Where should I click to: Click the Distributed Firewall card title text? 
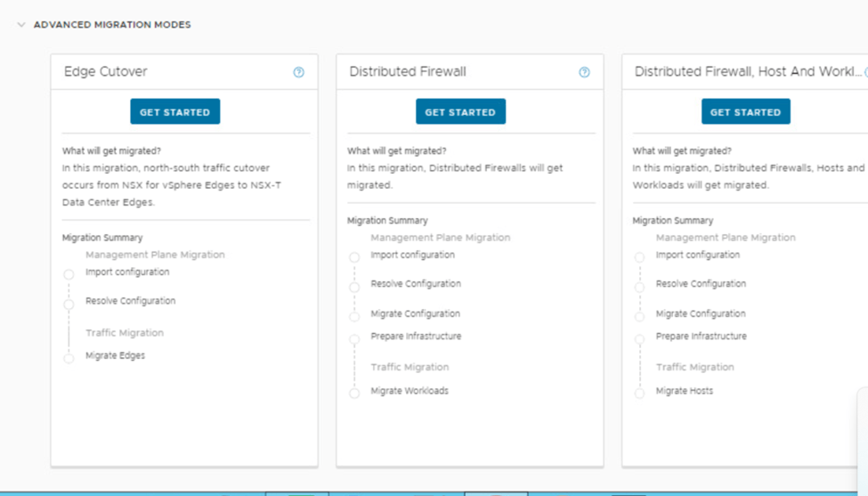pos(407,71)
